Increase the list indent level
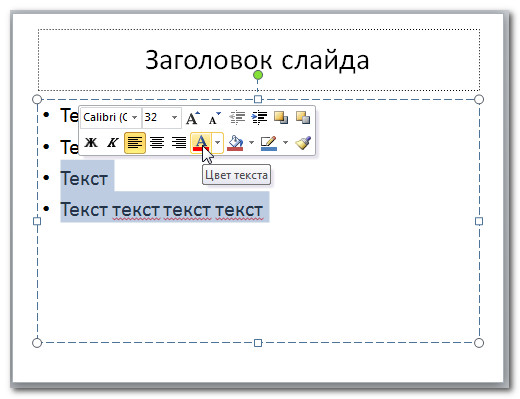 (x=259, y=118)
